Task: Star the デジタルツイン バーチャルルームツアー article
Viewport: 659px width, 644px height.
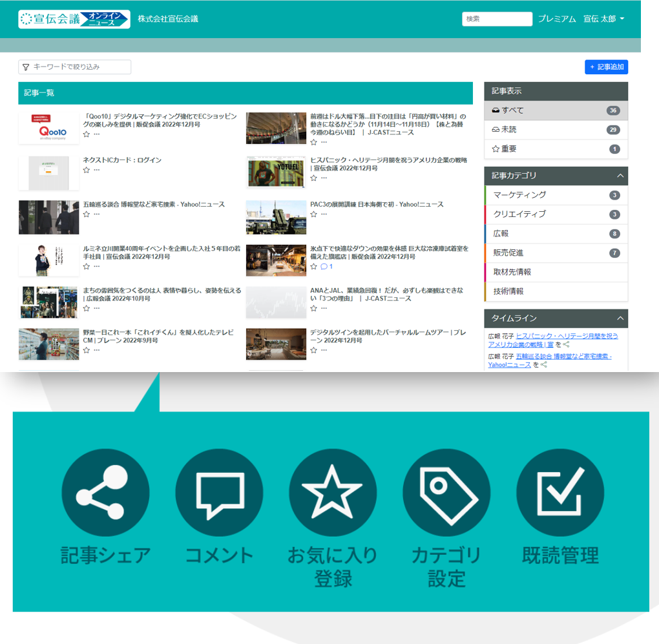Action: coord(313,350)
